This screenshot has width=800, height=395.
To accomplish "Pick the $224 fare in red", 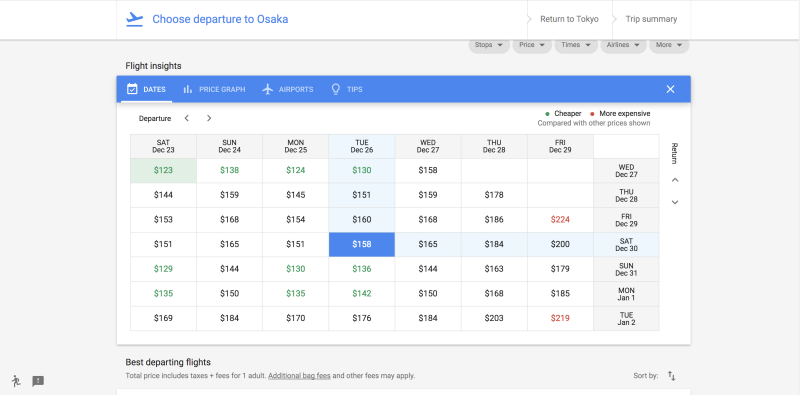I will [x=560, y=220].
